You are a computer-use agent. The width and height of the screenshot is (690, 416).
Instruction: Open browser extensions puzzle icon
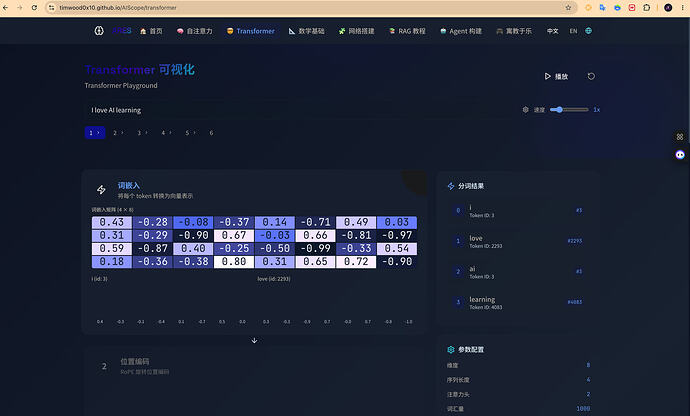(646, 7)
